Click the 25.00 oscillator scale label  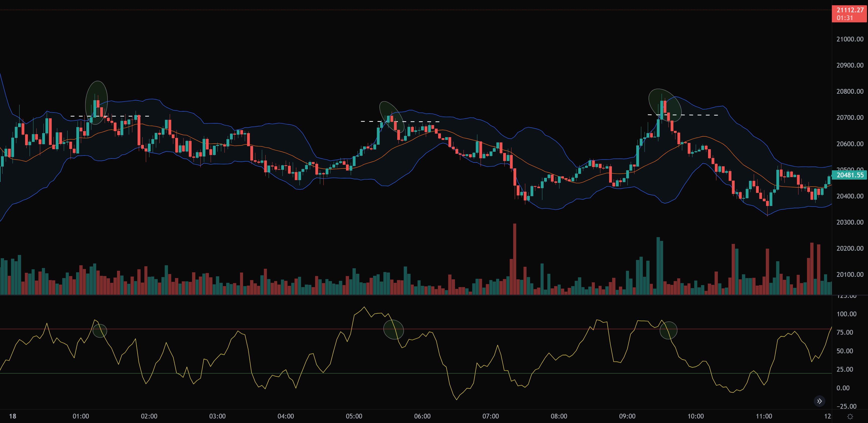pos(845,369)
